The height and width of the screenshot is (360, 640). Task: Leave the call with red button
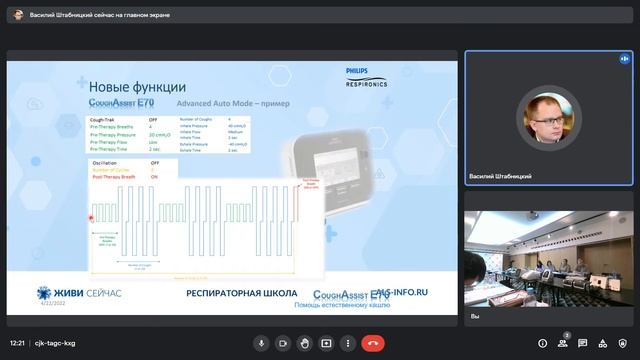click(x=373, y=343)
